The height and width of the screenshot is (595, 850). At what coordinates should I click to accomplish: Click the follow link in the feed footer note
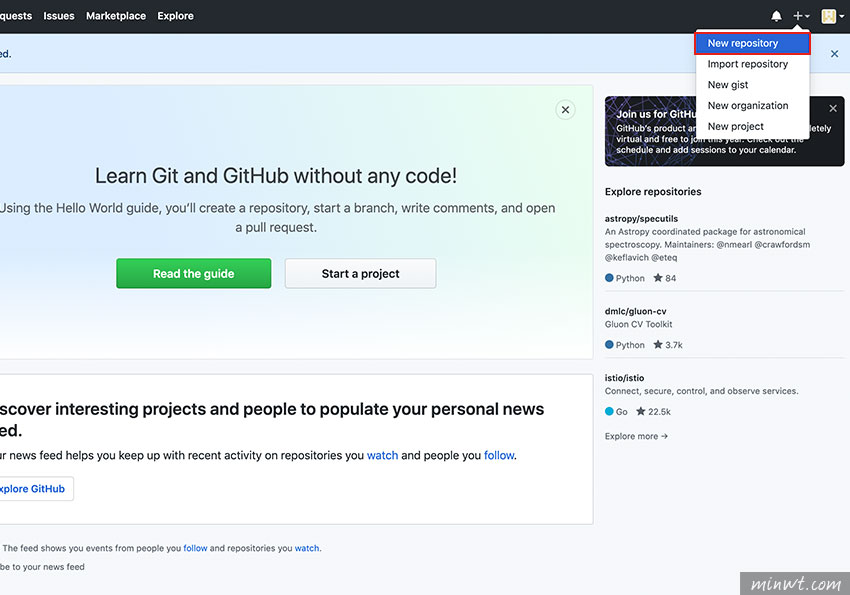[x=195, y=548]
